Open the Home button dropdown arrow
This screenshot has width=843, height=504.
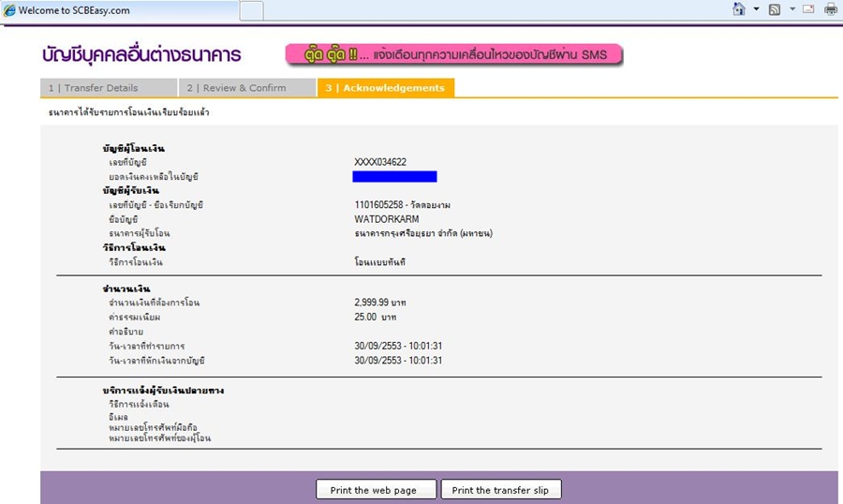coord(756,9)
